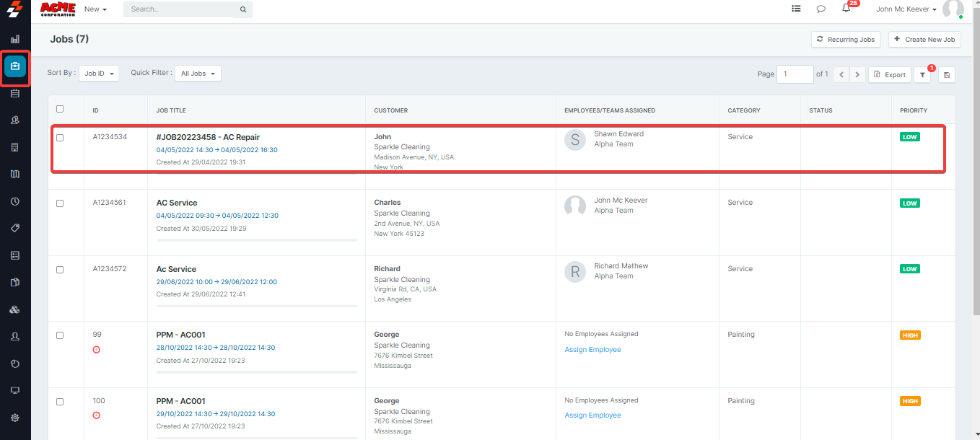Tick the select-all checkbox in table header
This screenshot has height=440, width=980.
coord(60,109)
